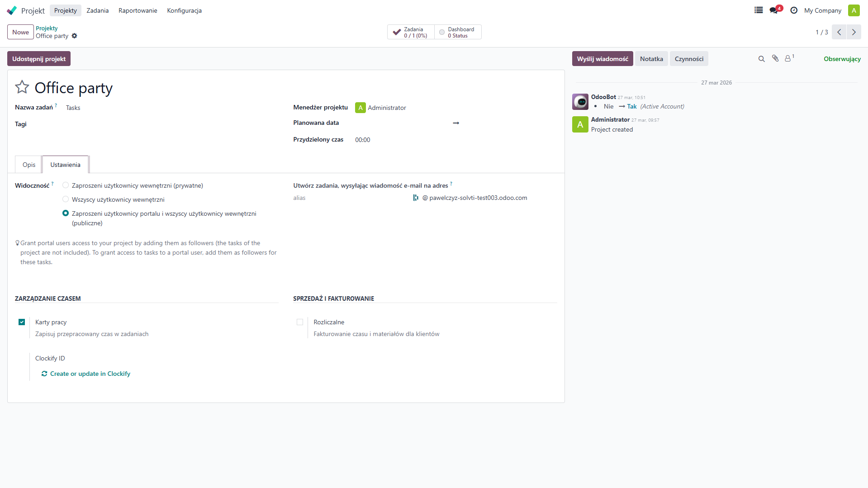Search chatter messages magnifier icon
The width and height of the screenshot is (868, 488).
click(x=761, y=59)
